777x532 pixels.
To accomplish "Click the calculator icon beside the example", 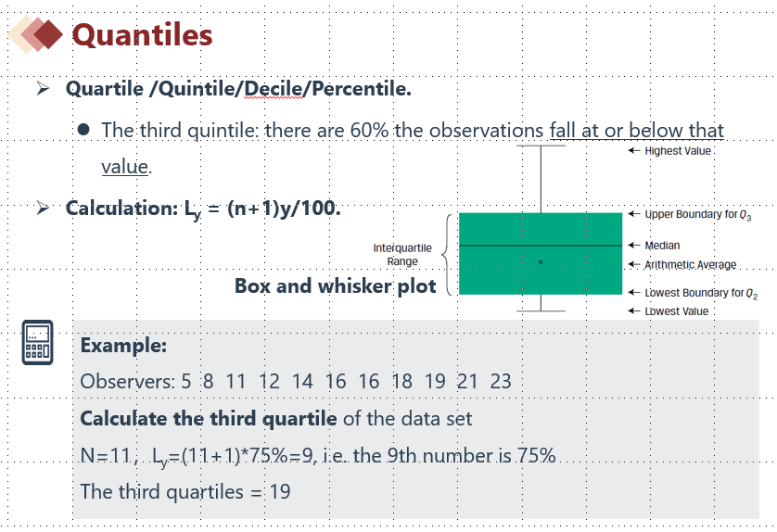I will click(x=37, y=342).
